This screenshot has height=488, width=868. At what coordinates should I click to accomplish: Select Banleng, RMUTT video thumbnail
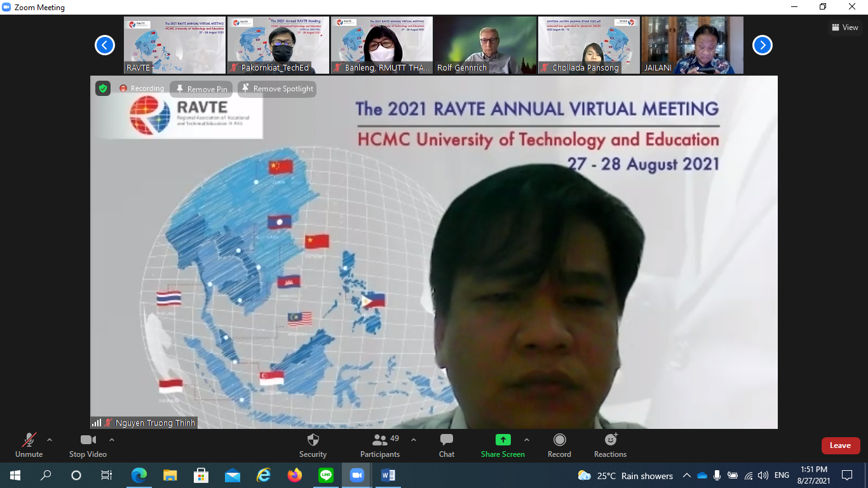(x=382, y=45)
